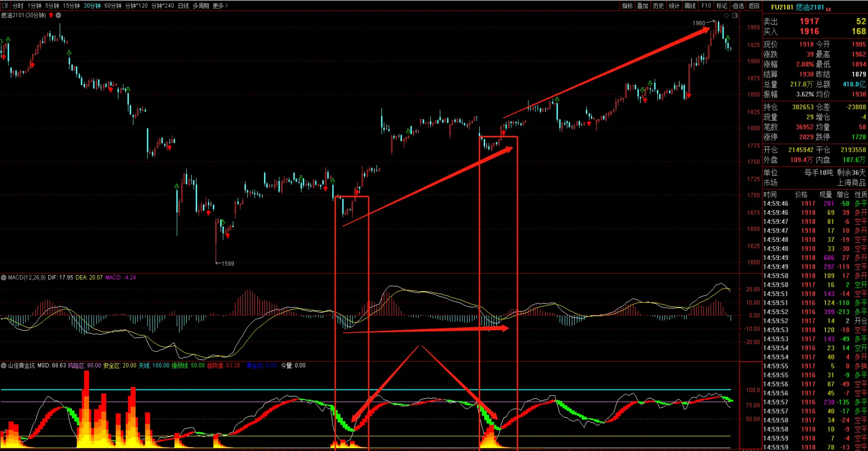
Task: Click the 风险区: 80.00 label
Action: (x=85, y=365)
